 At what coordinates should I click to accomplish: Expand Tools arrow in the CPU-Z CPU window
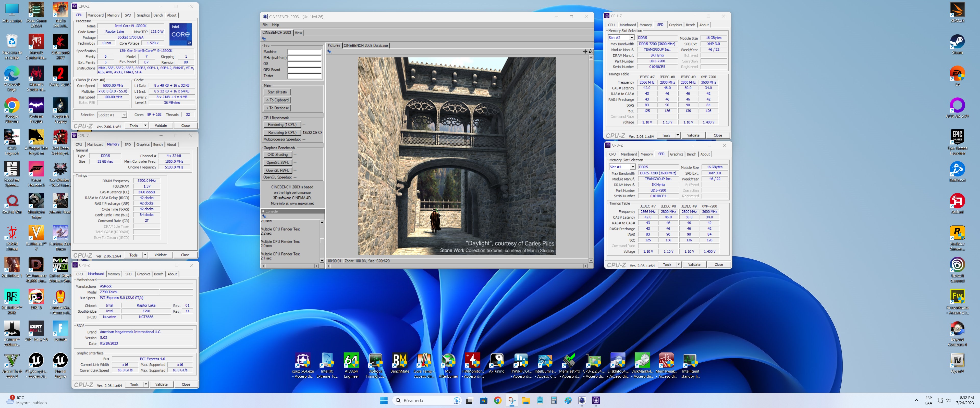pyautogui.click(x=145, y=125)
